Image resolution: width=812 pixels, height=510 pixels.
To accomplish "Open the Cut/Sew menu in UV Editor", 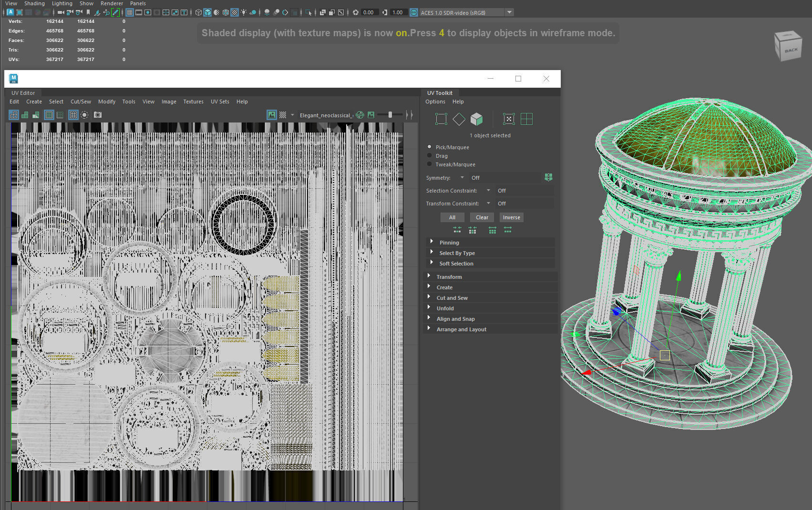I will pos(81,102).
